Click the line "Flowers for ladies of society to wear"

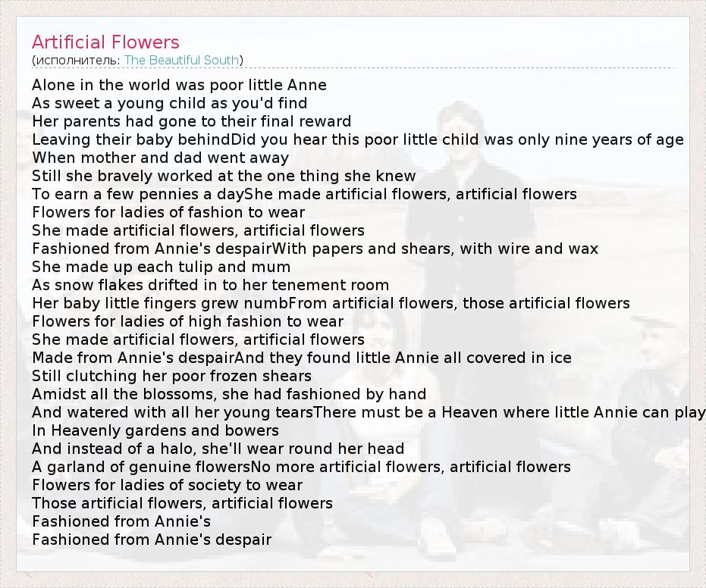167,485
